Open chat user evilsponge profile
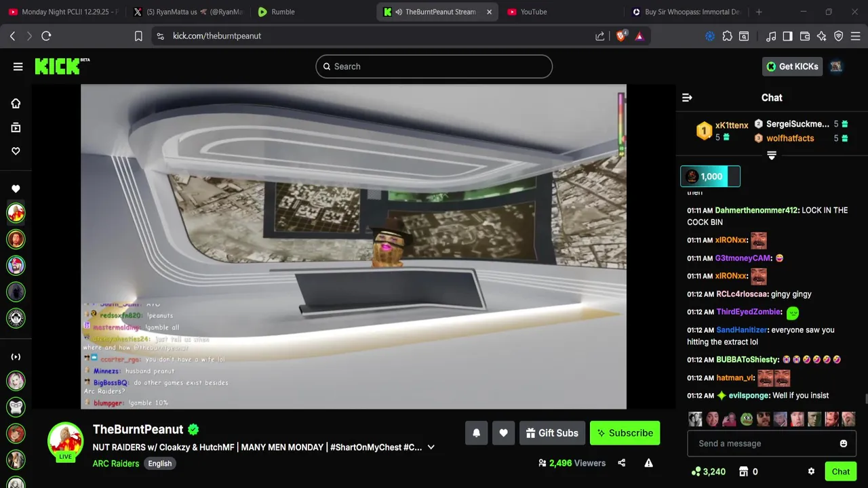This screenshot has width=868, height=488. [749, 395]
